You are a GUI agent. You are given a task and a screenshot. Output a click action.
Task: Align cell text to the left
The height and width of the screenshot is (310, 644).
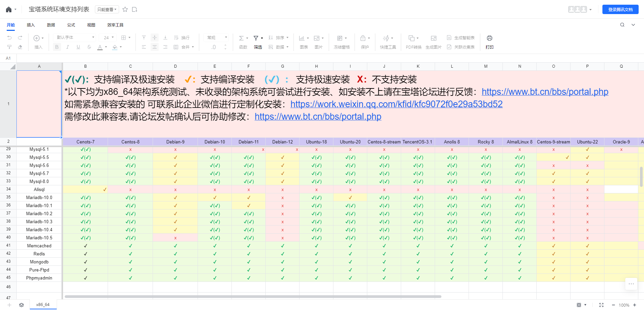(144, 47)
